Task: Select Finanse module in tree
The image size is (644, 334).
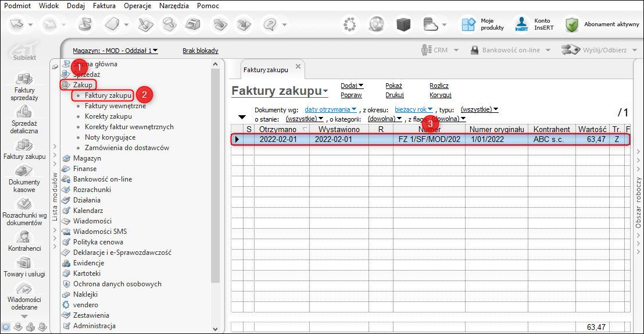Action: [x=85, y=169]
